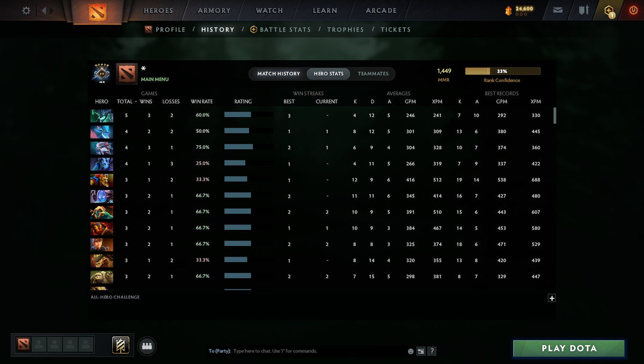Sort by Current win streak header

(x=327, y=101)
